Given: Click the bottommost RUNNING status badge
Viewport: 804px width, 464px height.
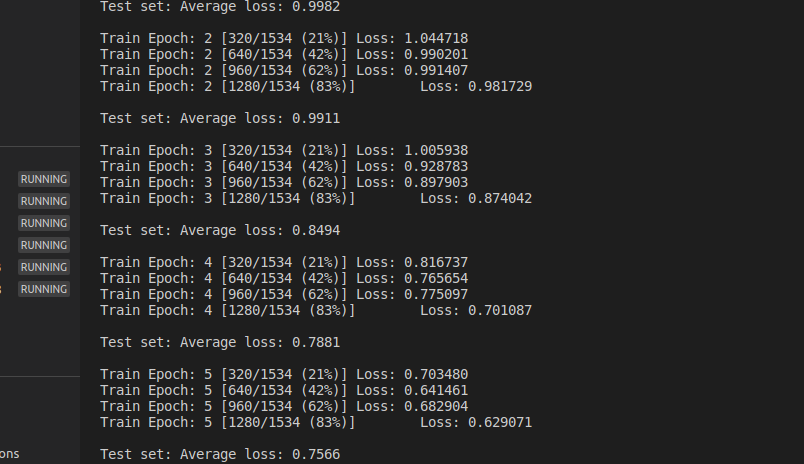Looking at the screenshot, I should [44, 289].
